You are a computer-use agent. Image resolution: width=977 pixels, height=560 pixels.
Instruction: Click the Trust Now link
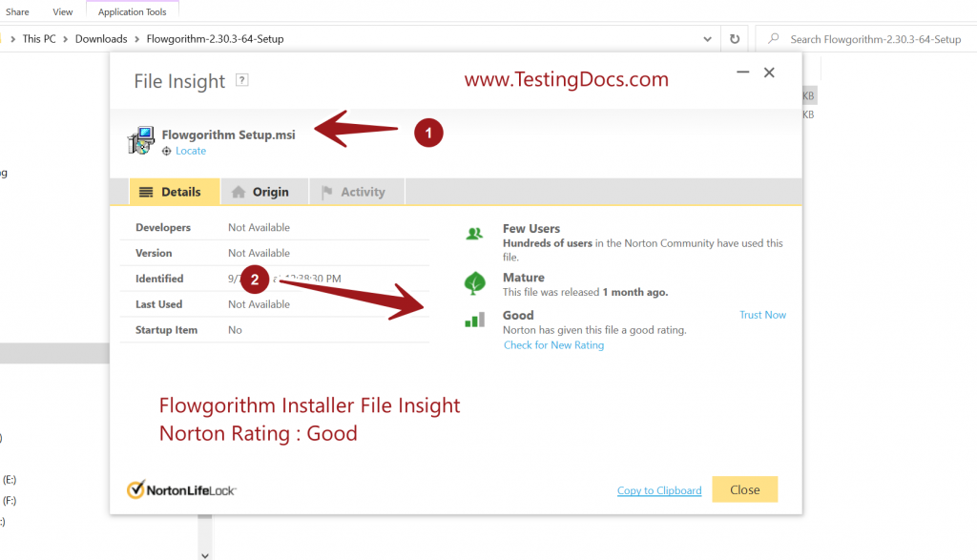pyautogui.click(x=762, y=315)
